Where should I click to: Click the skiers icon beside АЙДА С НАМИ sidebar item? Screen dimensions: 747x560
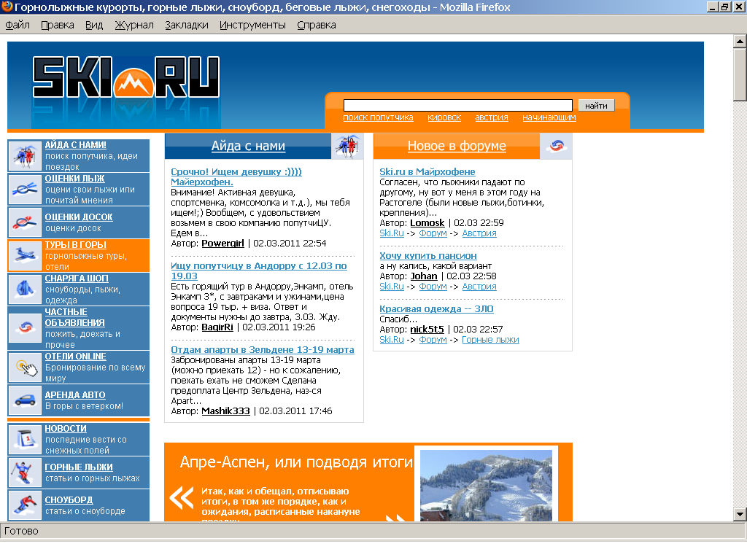tap(25, 156)
